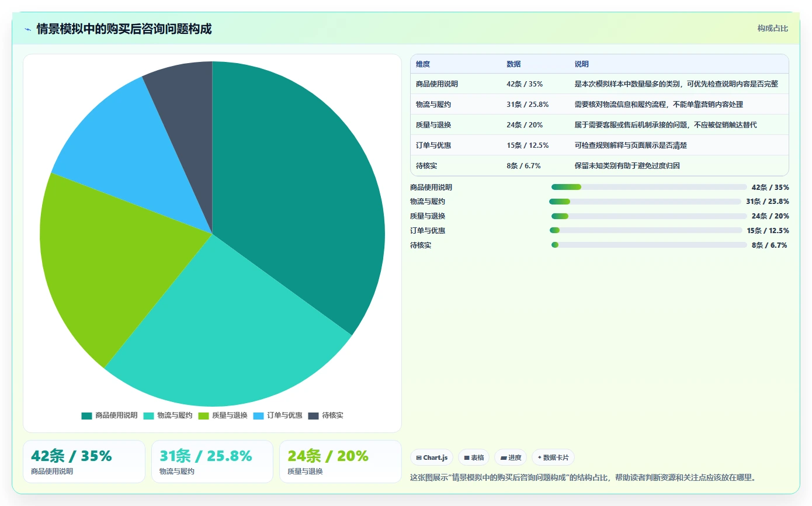812x506 pixels.
Task: Toggle 待核实 legend swatch
Action: pyautogui.click(x=313, y=415)
